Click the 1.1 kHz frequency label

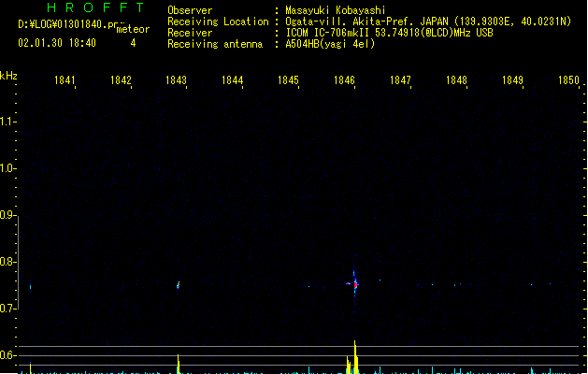(x=7, y=122)
